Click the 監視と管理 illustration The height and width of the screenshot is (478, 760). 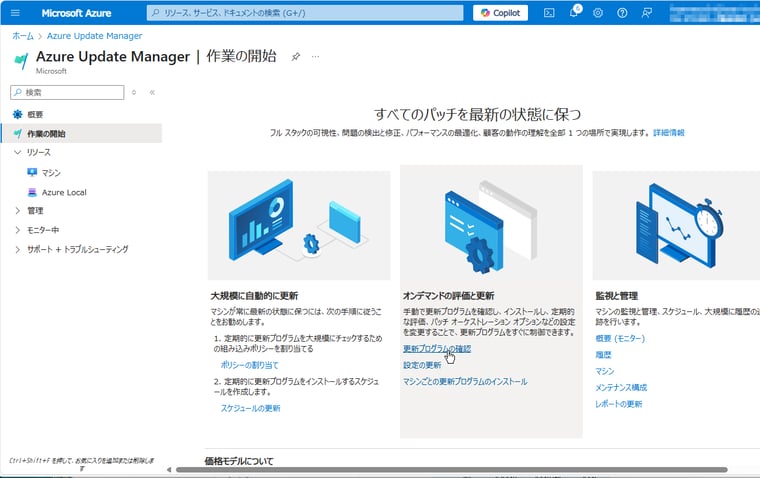click(676, 225)
